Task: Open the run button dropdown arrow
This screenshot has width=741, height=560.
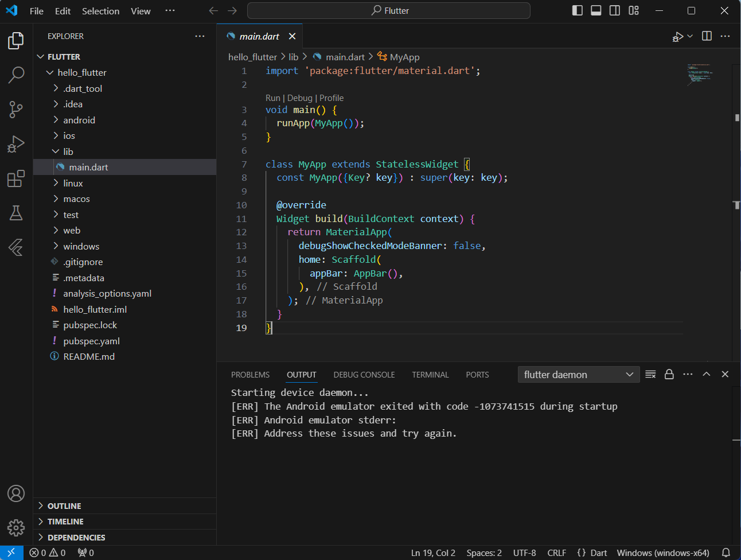Action: point(690,36)
